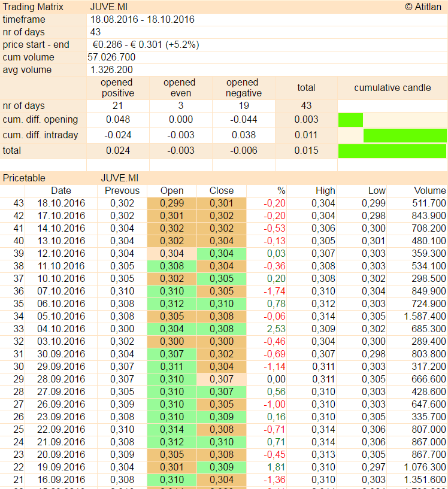Click the Date column header
The width and height of the screenshot is (448, 489).
pos(61,190)
